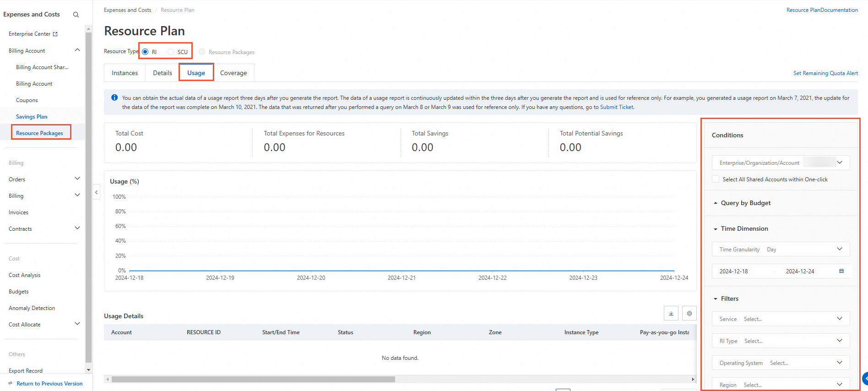The width and height of the screenshot is (868, 391).
Task: Open the Export Record sidebar item
Action: coord(26,371)
